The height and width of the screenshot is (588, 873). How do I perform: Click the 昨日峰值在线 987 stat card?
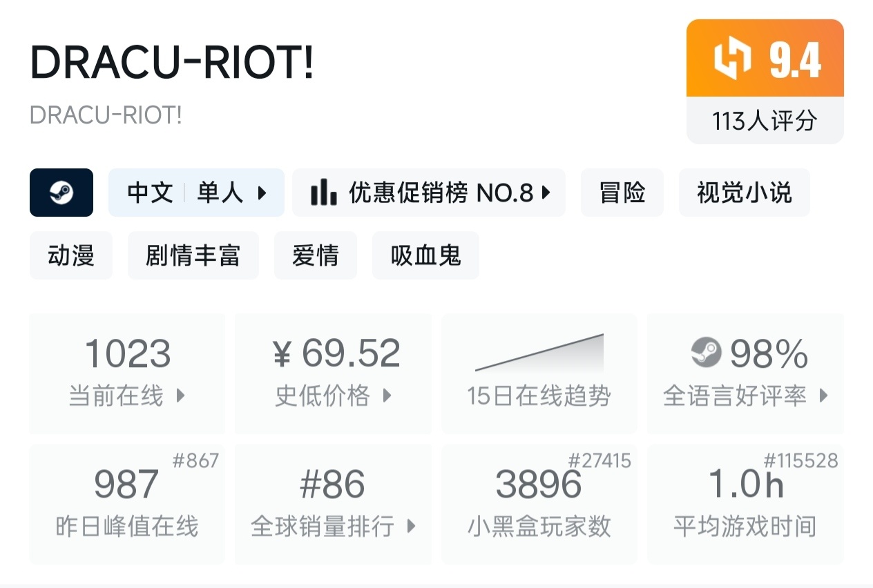click(x=127, y=504)
